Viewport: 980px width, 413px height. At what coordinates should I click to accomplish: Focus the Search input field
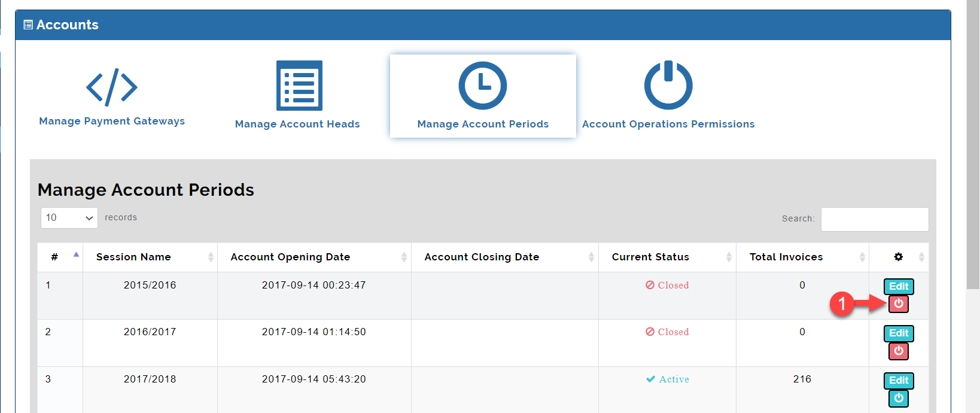tap(875, 219)
